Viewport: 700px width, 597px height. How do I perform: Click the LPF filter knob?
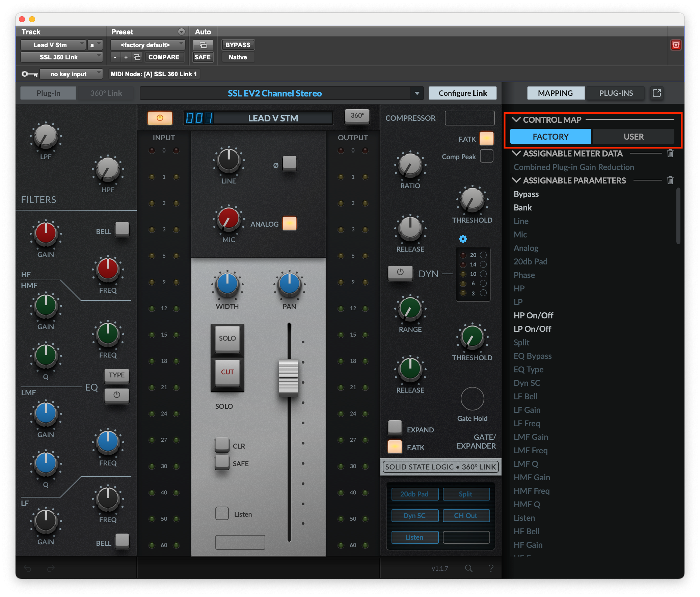46,136
